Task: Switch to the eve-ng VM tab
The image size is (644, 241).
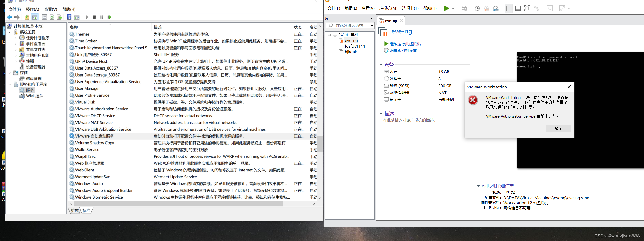Action: click(391, 21)
